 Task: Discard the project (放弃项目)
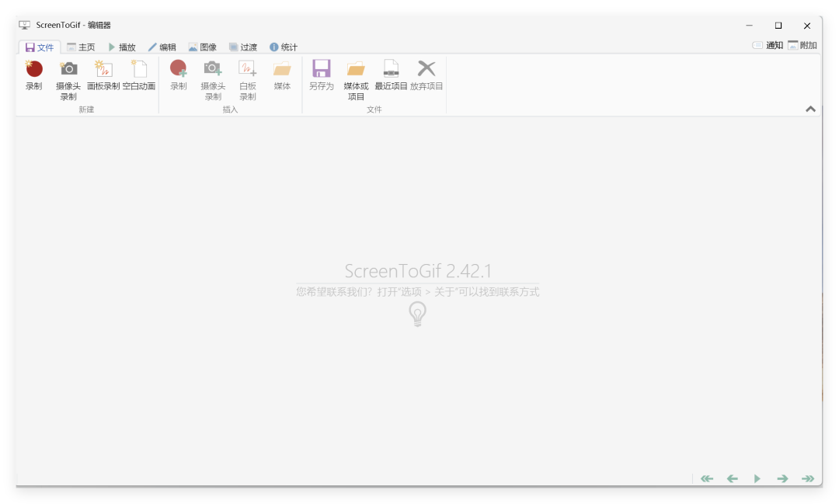click(426, 75)
